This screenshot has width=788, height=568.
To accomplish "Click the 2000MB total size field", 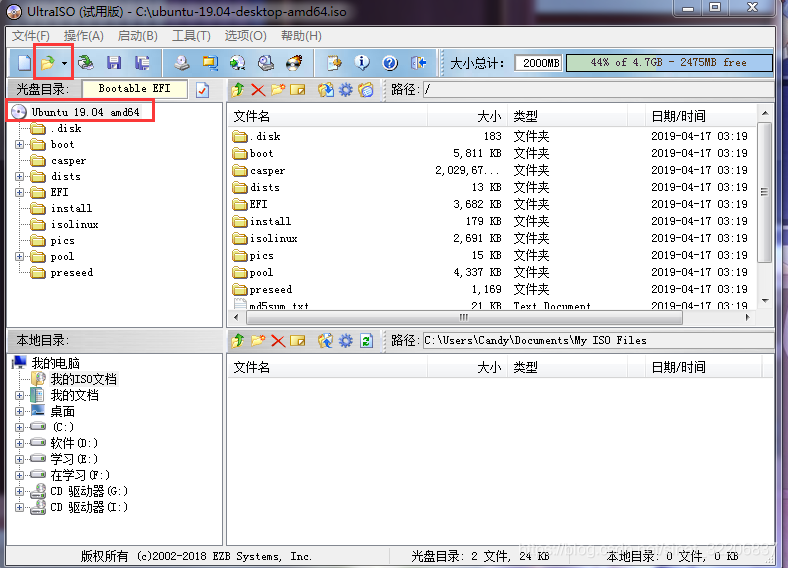I will click(538, 63).
